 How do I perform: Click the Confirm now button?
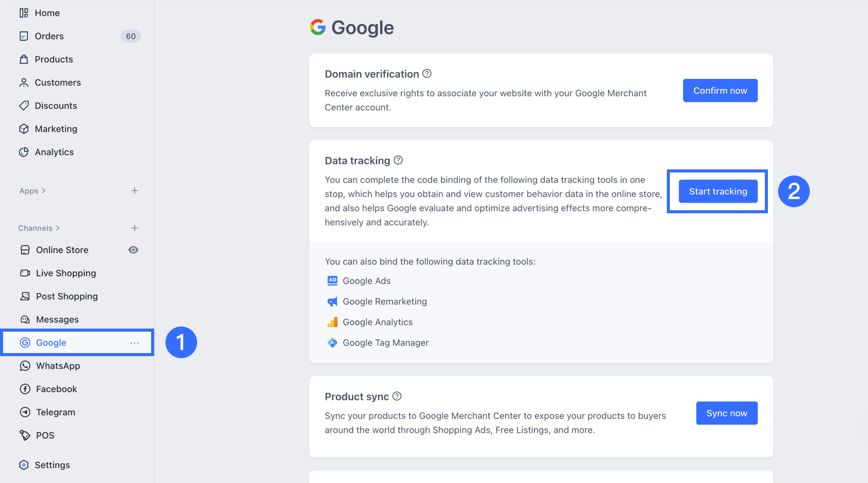(720, 90)
